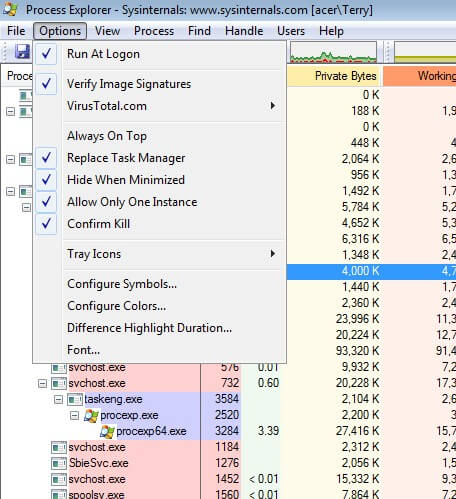This screenshot has width=456, height=499.
Task: Toggle the Run At Logon option
Action: pyautogui.click(x=159, y=54)
